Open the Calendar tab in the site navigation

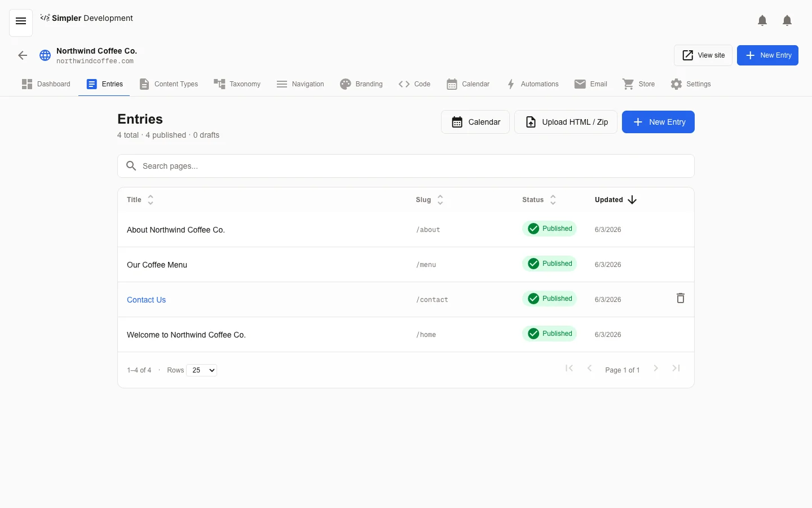tap(468, 84)
